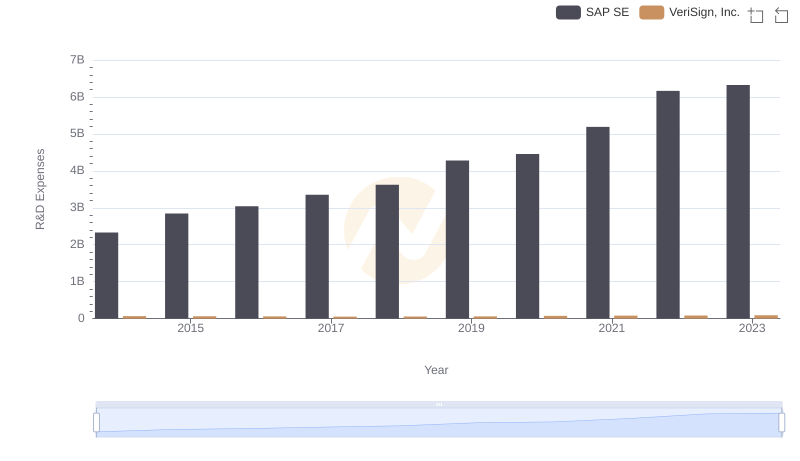This screenshot has width=800, height=461.
Task: Select the SAP SE bar for 2018
Action: [x=387, y=251]
